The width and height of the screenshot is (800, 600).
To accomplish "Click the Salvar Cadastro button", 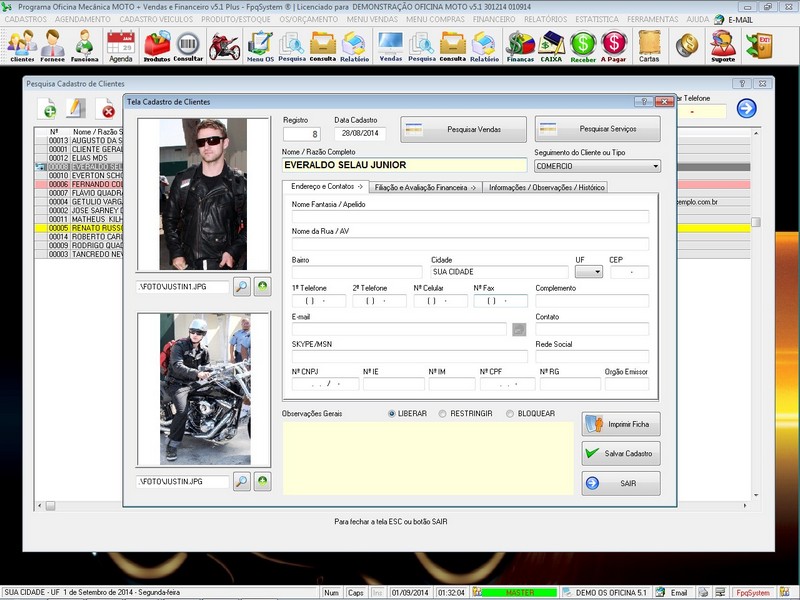I will 620,454.
